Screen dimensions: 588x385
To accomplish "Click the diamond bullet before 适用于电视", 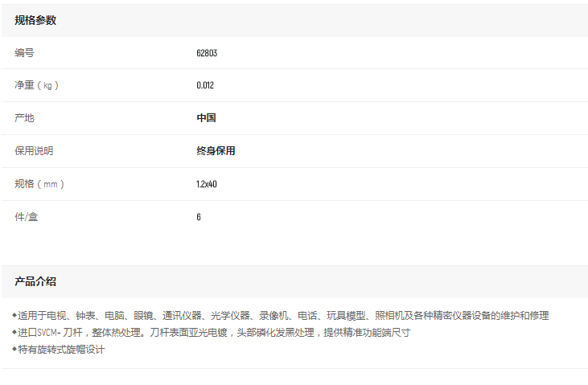I will [14, 315].
